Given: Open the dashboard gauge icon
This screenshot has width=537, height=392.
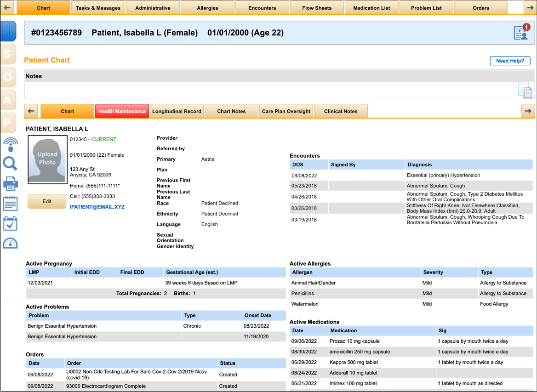Looking at the screenshot, I should pyautogui.click(x=10, y=244).
